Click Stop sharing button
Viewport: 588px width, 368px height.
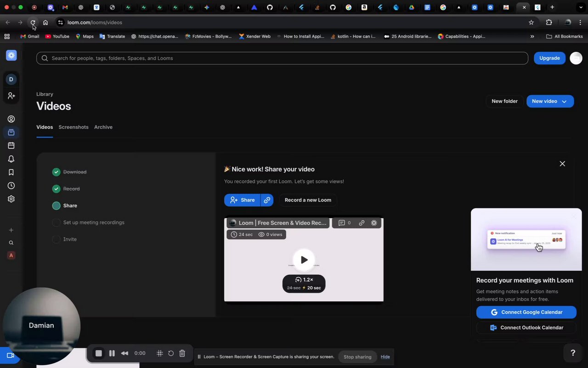click(357, 357)
